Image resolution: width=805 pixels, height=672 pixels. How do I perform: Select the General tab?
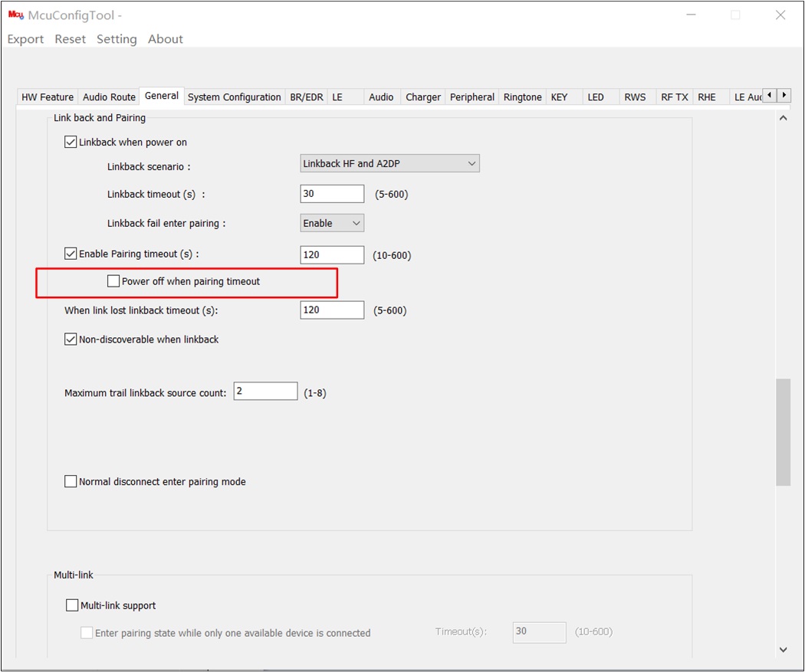pos(162,96)
